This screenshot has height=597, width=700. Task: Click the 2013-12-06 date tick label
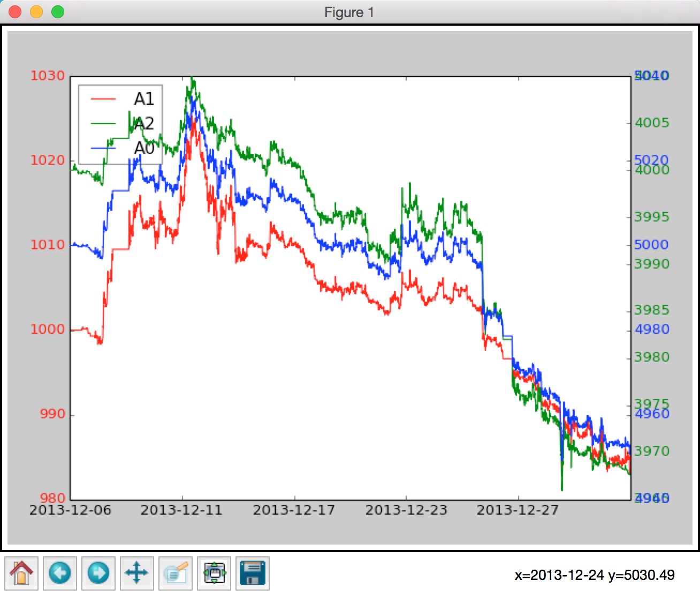click(70, 510)
